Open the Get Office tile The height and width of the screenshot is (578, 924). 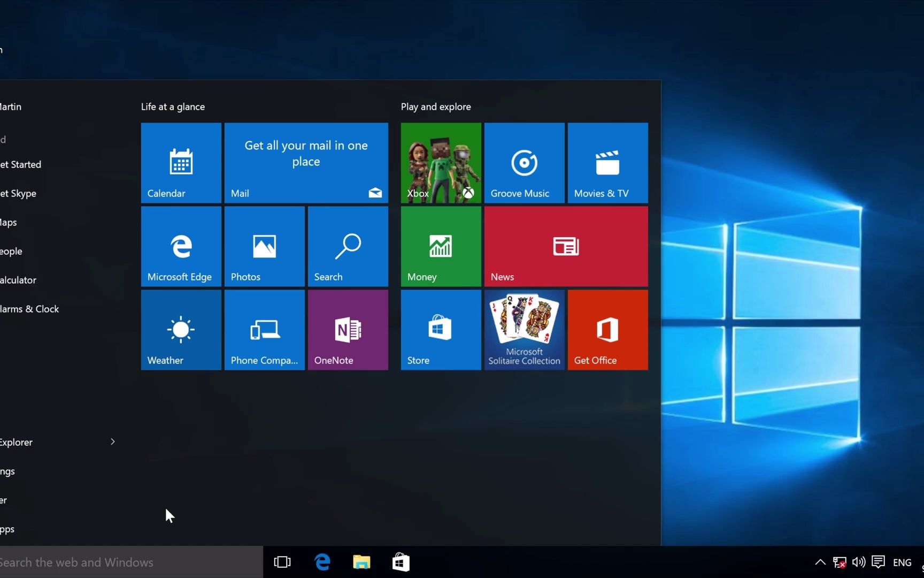pyautogui.click(x=607, y=330)
